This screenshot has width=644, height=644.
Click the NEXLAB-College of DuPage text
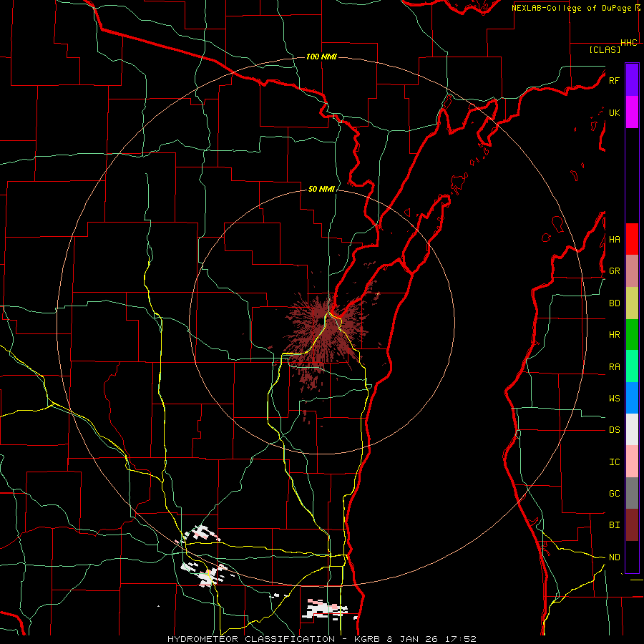(x=572, y=8)
